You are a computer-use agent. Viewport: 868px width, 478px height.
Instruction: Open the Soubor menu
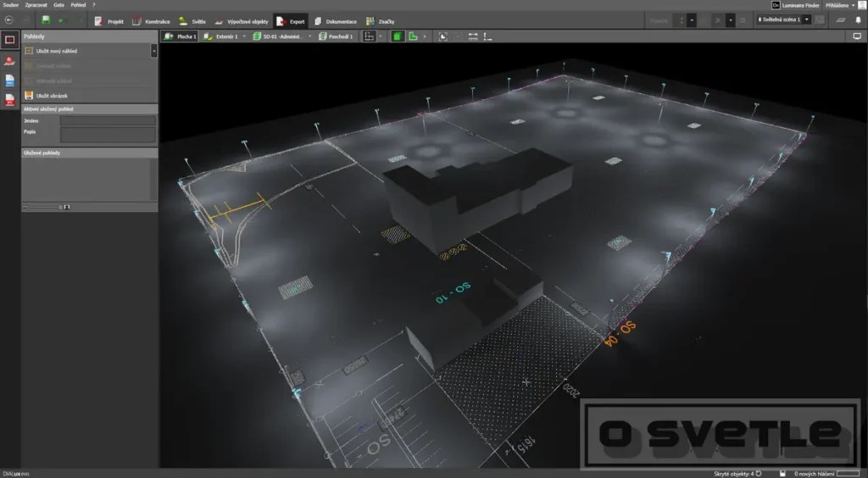(10, 5)
